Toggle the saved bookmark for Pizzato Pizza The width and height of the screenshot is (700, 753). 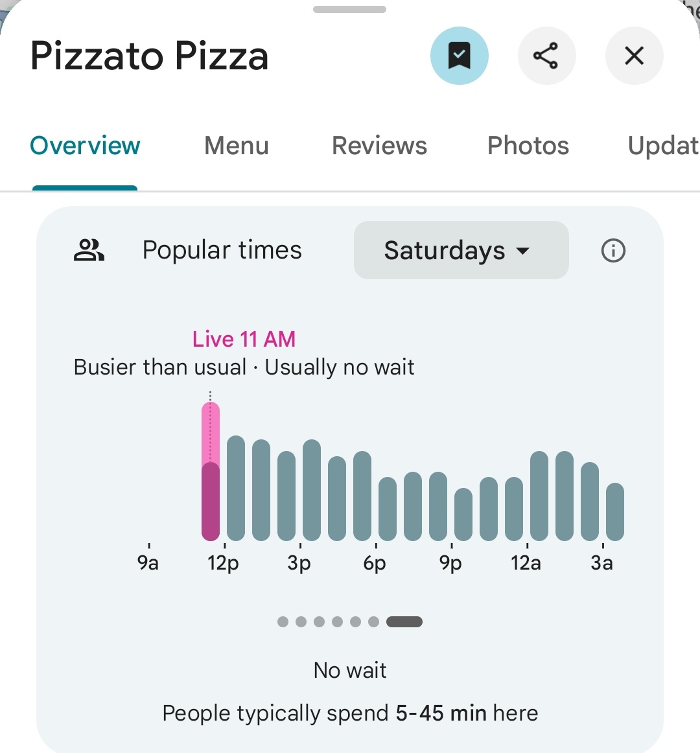coord(460,56)
